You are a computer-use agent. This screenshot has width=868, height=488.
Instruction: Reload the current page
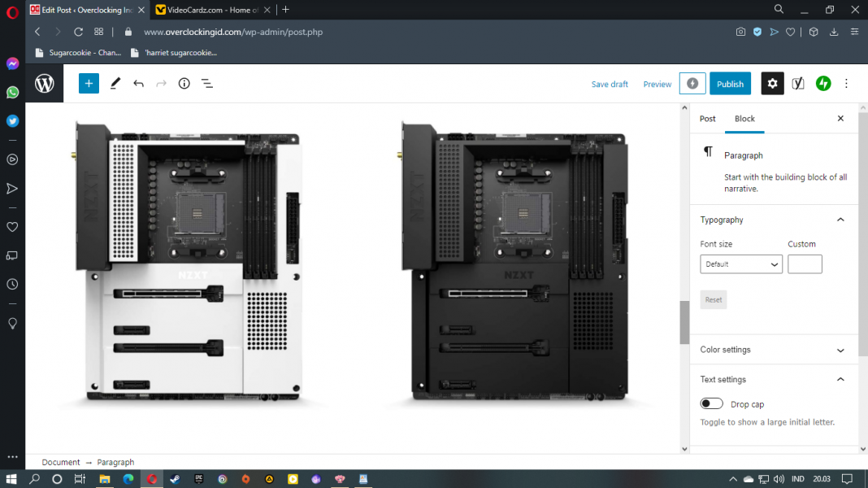tap(79, 33)
